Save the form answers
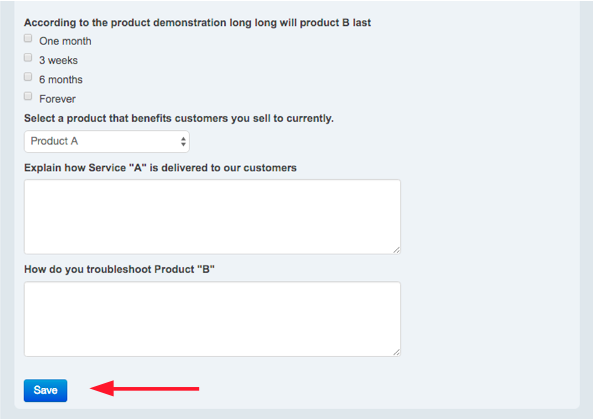The height and width of the screenshot is (420, 593). pos(45,390)
